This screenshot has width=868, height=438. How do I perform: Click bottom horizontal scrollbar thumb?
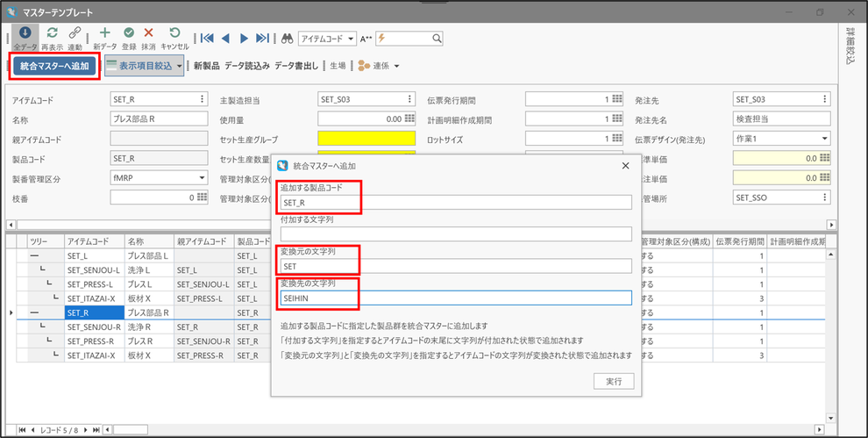pos(131,430)
